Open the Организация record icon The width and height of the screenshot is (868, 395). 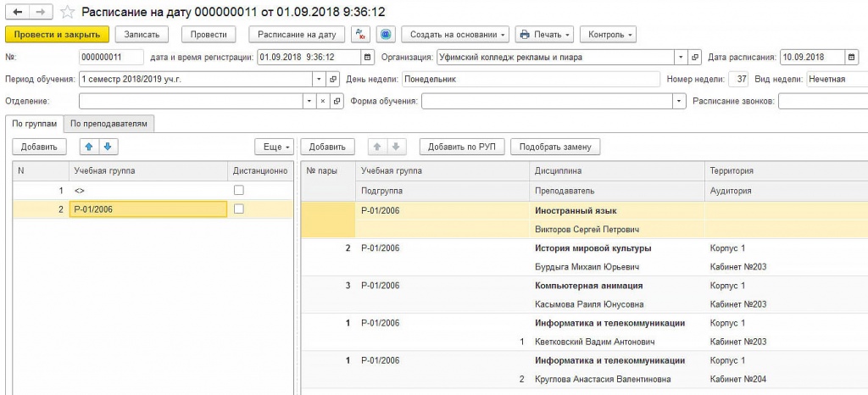pyautogui.click(x=695, y=57)
